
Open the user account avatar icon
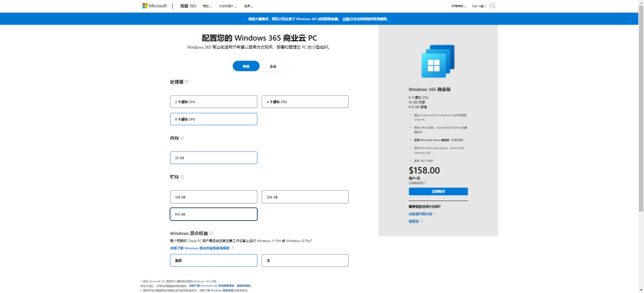click(x=493, y=6)
